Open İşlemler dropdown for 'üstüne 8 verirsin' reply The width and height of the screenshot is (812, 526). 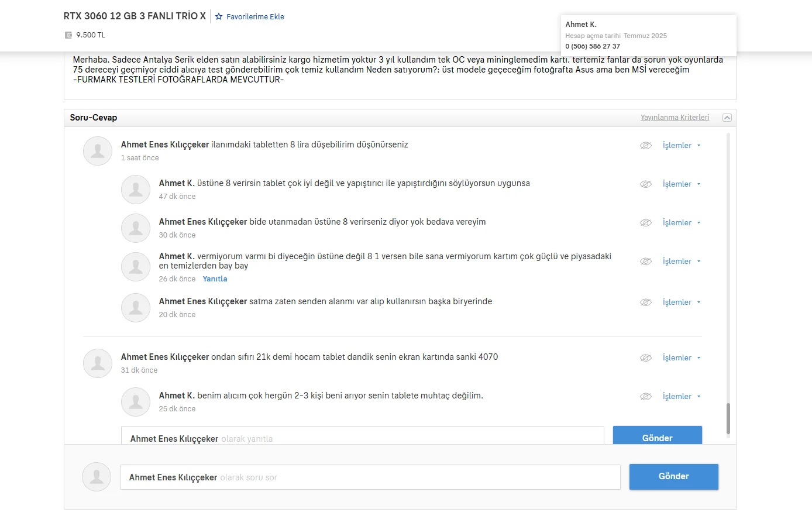(682, 184)
